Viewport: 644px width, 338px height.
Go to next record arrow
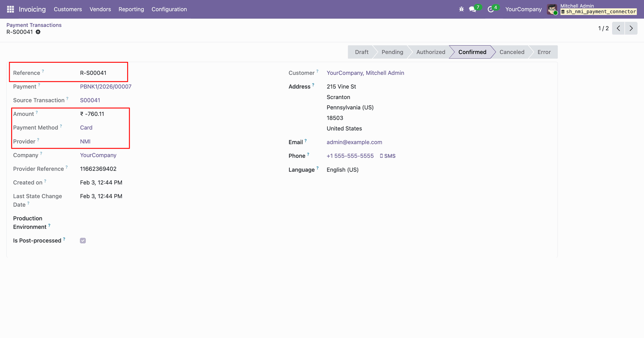coord(631,28)
